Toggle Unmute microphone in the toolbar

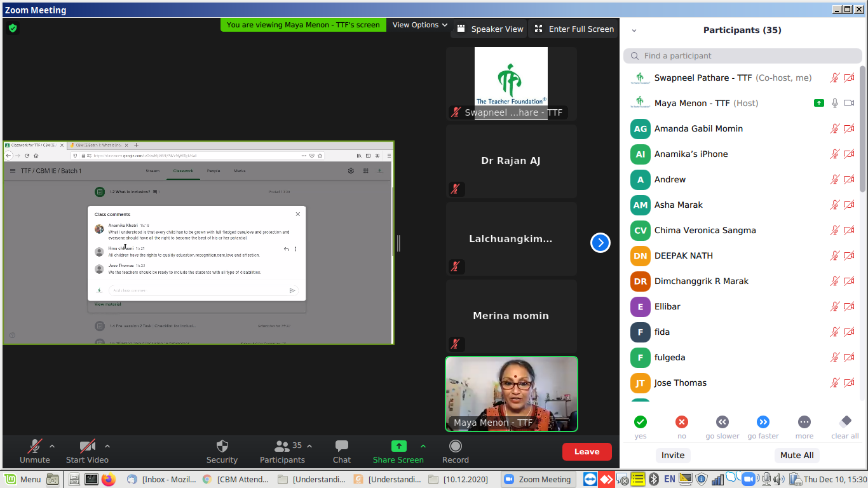[x=35, y=446]
